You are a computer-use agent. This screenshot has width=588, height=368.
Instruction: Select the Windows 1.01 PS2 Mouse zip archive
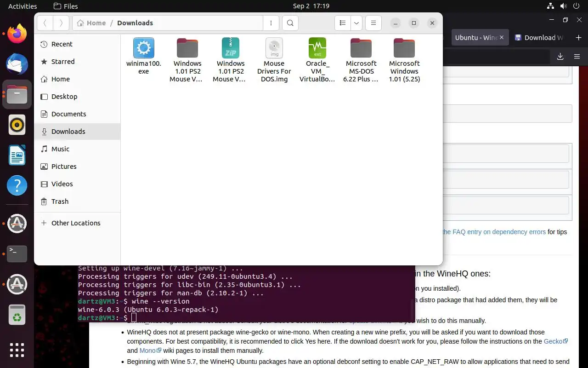pyautogui.click(x=231, y=60)
